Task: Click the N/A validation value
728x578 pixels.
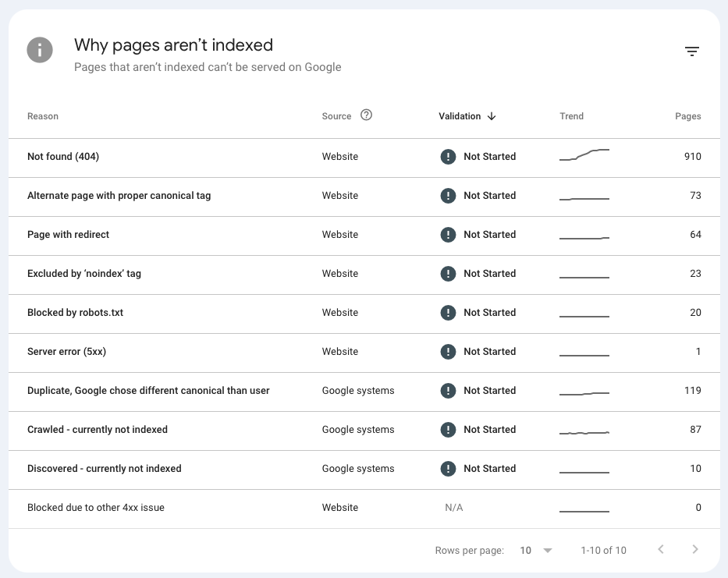Action: [x=453, y=508]
